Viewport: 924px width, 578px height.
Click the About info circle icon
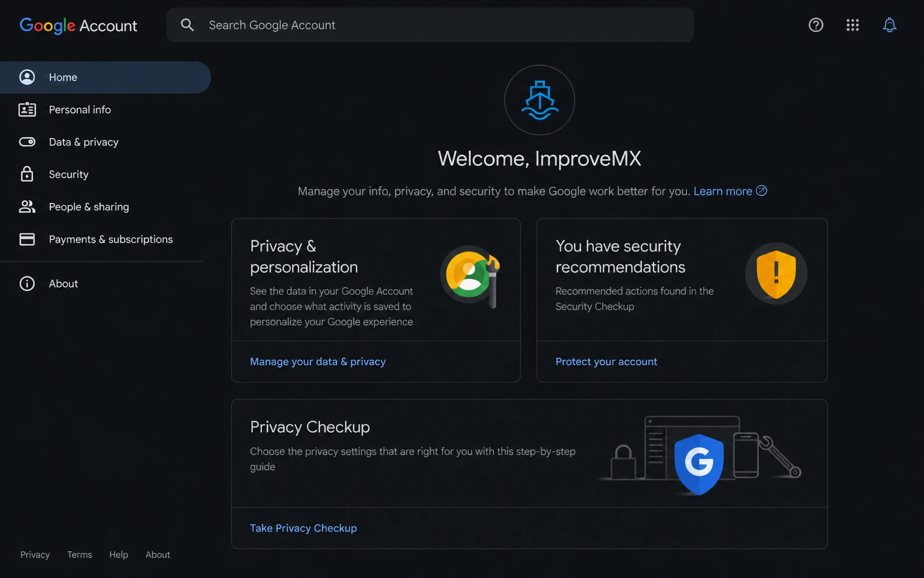tap(27, 283)
